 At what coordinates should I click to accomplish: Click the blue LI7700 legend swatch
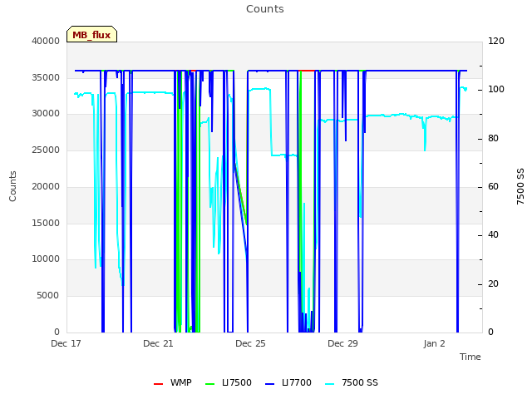[269, 384]
